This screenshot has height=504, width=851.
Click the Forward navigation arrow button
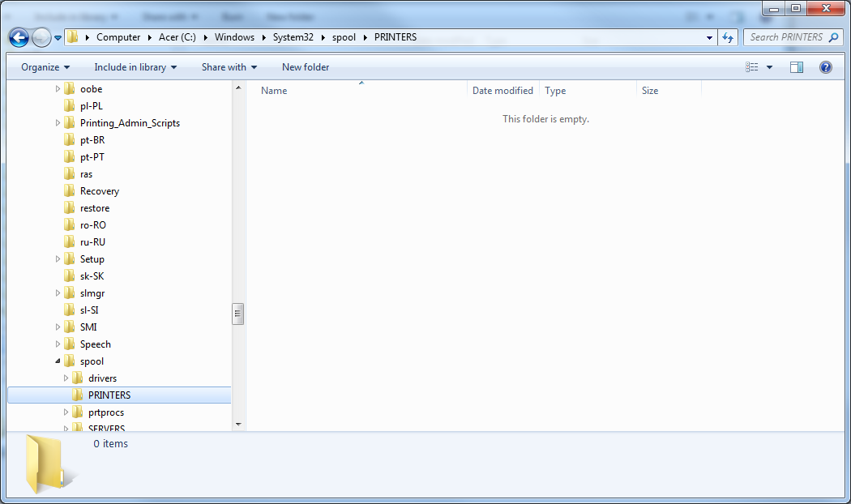click(41, 37)
